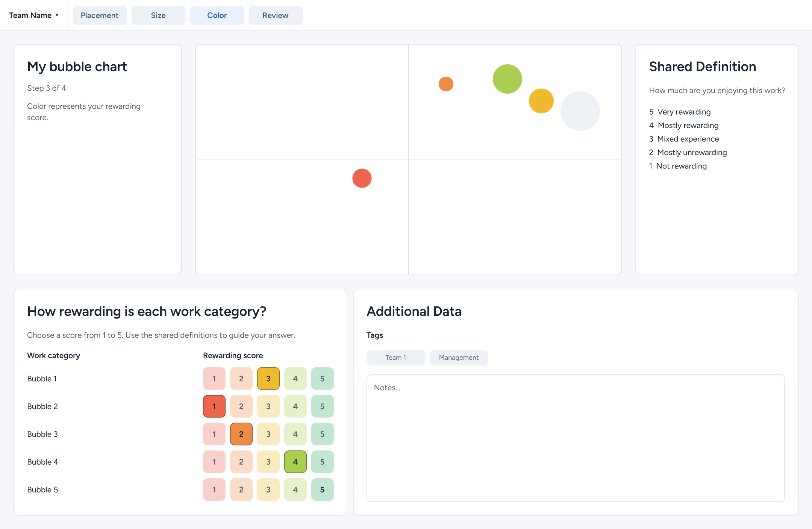Click the 'Very rewarding' definition text

click(x=684, y=112)
